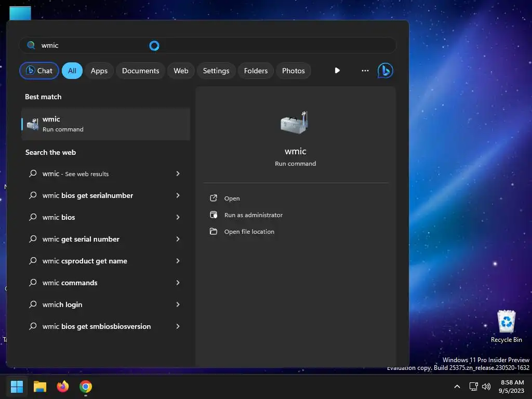Switch to the Chat filter tab

point(39,71)
